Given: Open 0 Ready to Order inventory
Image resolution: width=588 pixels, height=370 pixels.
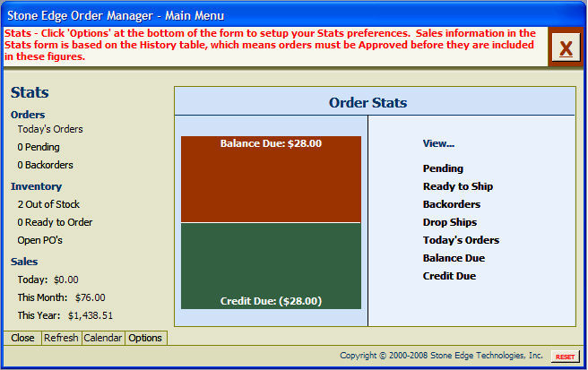Looking at the screenshot, I should coord(55,222).
